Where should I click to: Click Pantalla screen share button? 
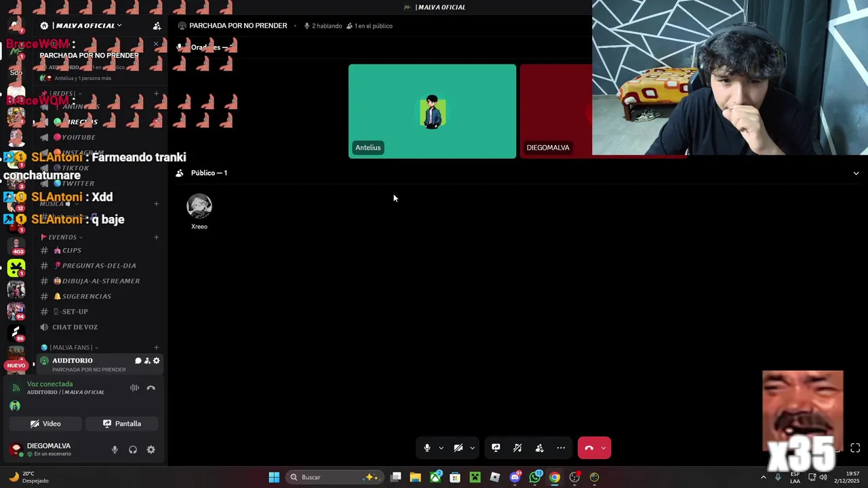point(122,424)
